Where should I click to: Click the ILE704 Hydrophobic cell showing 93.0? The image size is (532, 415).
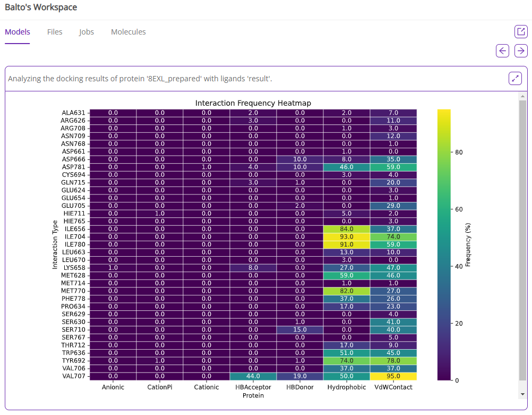point(346,236)
